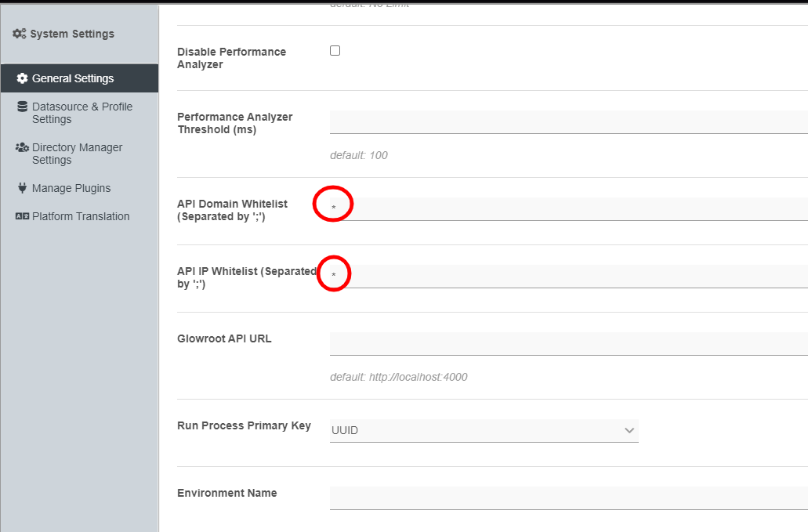Focus the Performance Analyzer Threshold field
Viewport: 808px width, 532px height.
(568, 122)
